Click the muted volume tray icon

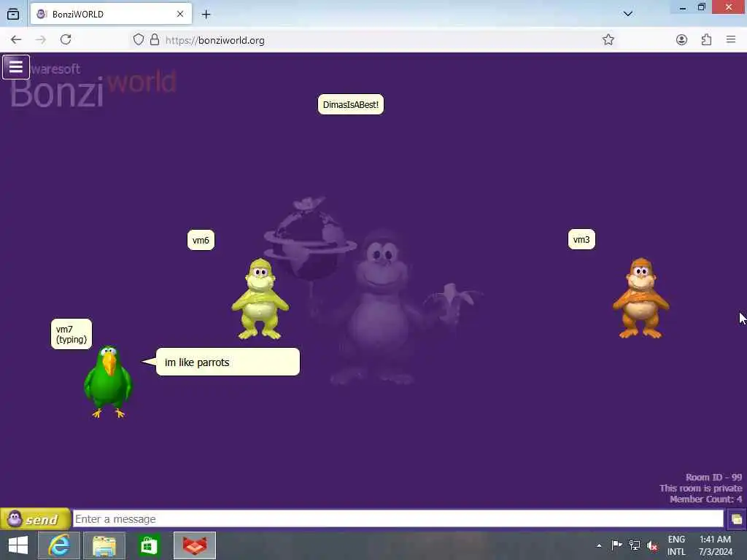point(652,545)
